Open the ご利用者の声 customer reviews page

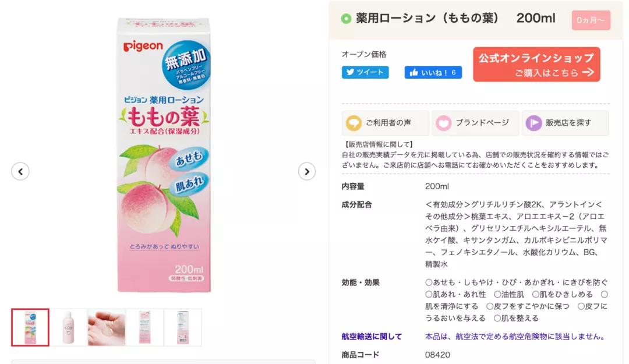pyautogui.click(x=386, y=123)
